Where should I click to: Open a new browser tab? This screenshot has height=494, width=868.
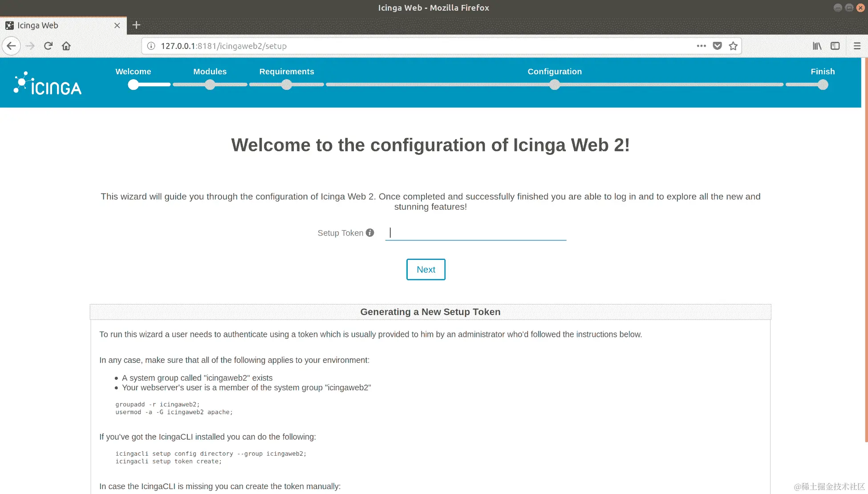click(137, 25)
